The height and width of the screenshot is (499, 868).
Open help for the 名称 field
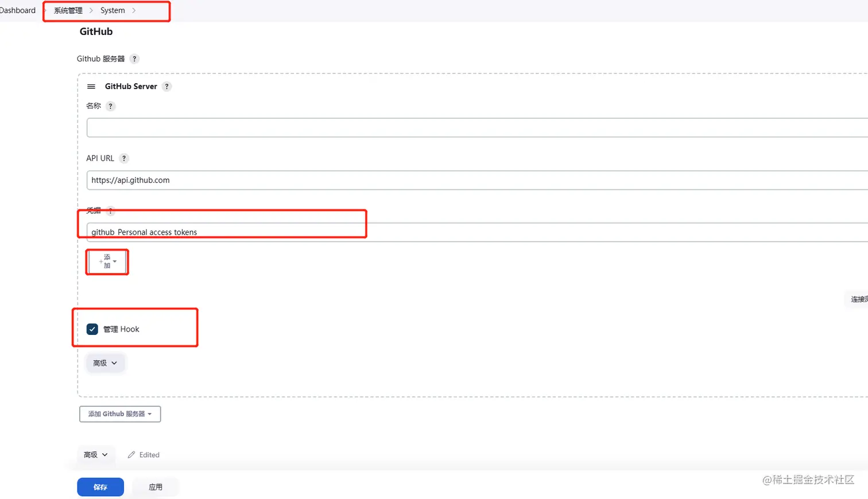coord(110,106)
